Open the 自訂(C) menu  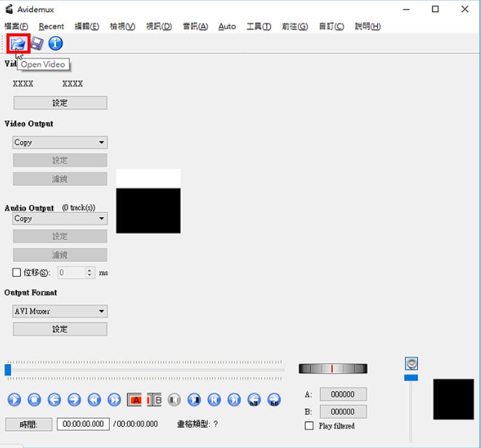pos(332,27)
